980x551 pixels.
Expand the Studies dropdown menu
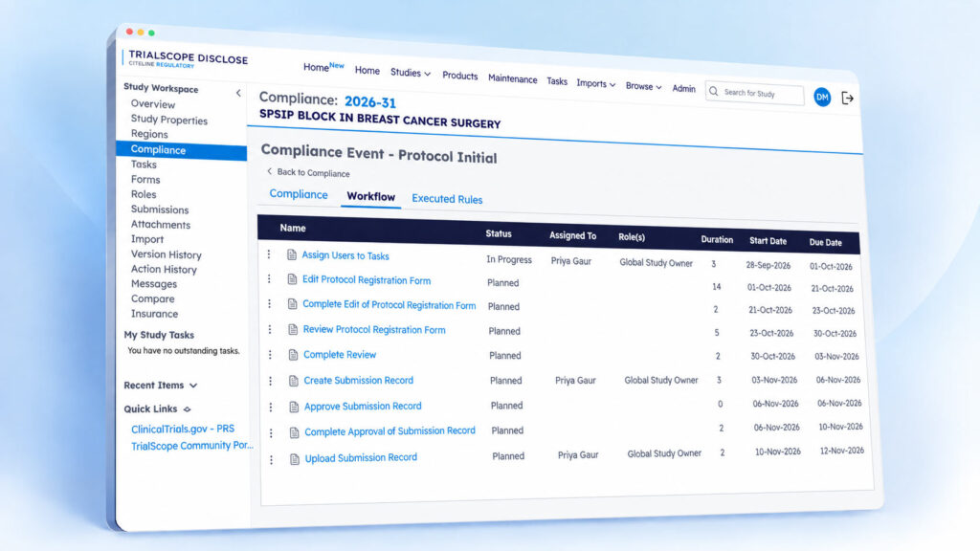410,73
